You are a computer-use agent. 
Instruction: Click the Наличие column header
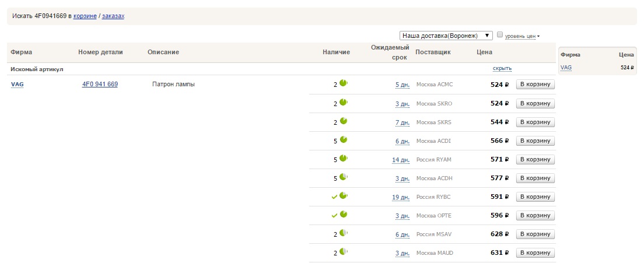coord(336,52)
